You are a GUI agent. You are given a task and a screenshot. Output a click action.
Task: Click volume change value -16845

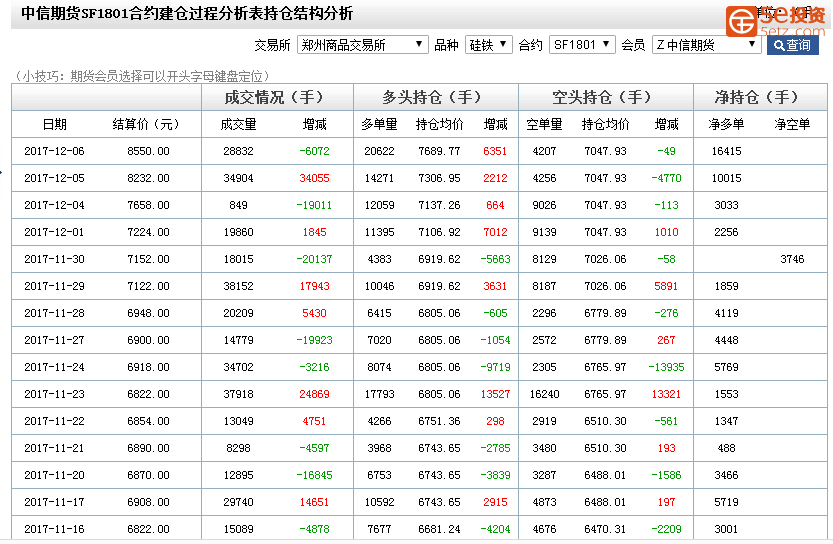pos(314,475)
